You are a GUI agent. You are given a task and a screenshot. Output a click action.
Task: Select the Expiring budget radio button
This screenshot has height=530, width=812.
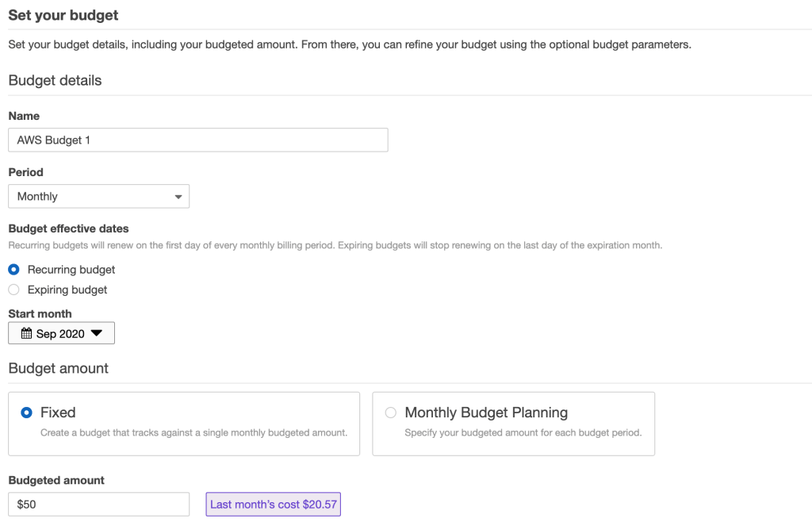point(14,290)
